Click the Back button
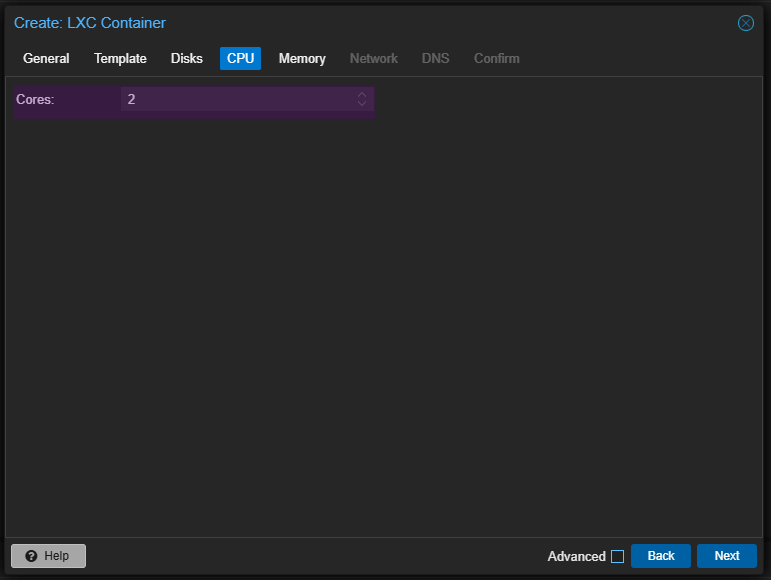This screenshot has width=771, height=580. pos(661,556)
